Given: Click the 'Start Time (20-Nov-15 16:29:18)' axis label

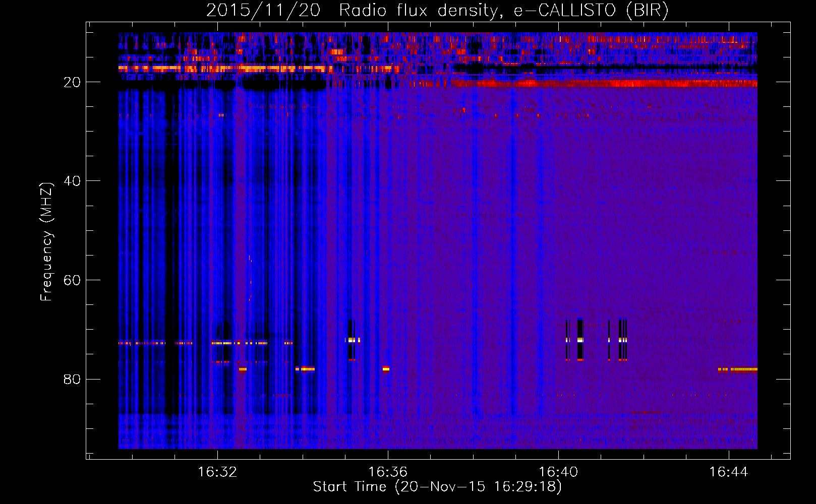Looking at the screenshot, I should pyautogui.click(x=437, y=487).
